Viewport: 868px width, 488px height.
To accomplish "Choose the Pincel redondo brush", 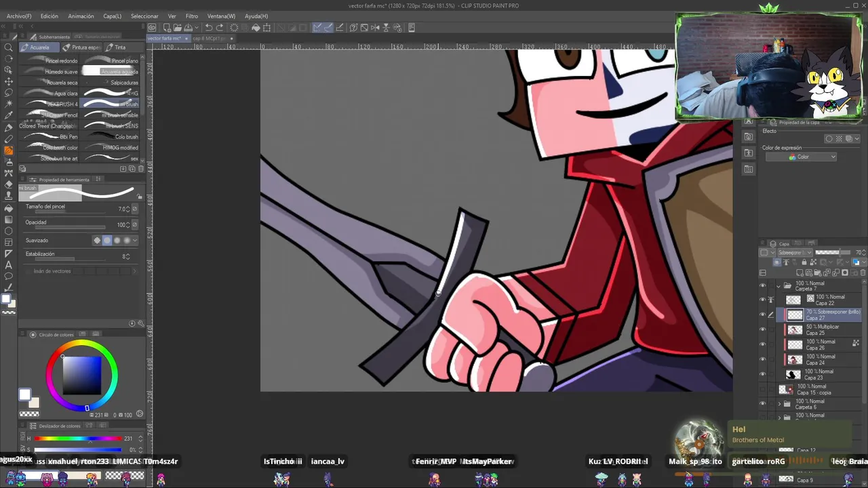I will coord(50,61).
